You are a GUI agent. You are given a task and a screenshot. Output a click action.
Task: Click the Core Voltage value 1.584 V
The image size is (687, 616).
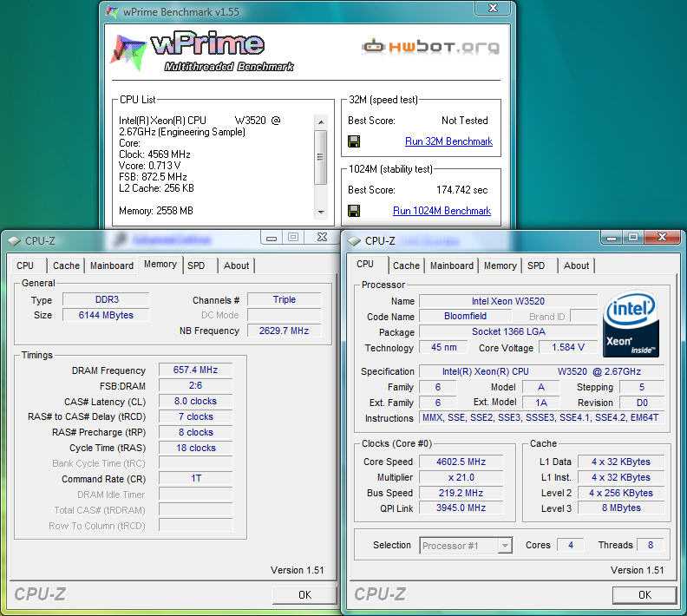pos(568,347)
